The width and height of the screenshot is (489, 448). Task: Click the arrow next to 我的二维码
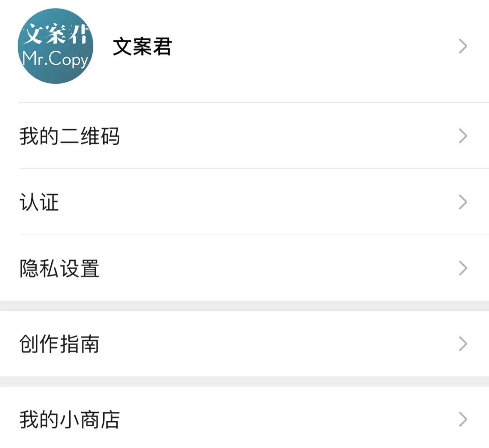(463, 136)
